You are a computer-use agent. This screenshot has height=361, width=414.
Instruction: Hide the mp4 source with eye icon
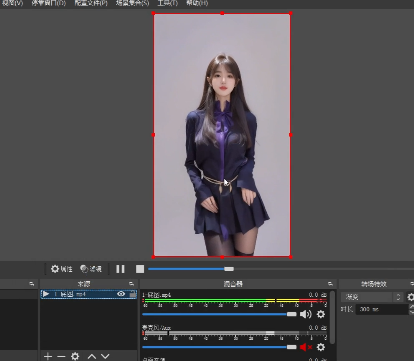(121, 294)
